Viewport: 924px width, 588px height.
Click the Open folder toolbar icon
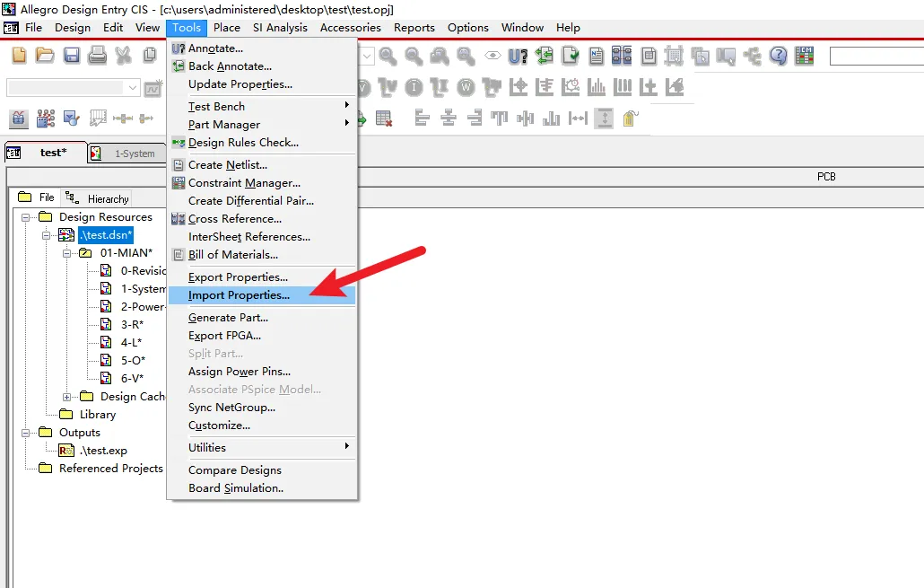(45, 56)
